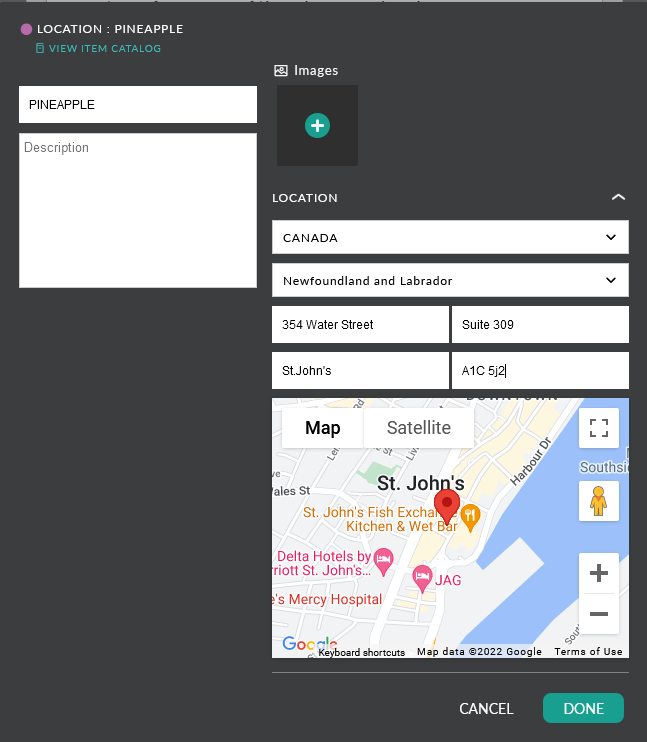Zoom in on the map

pos(599,573)
